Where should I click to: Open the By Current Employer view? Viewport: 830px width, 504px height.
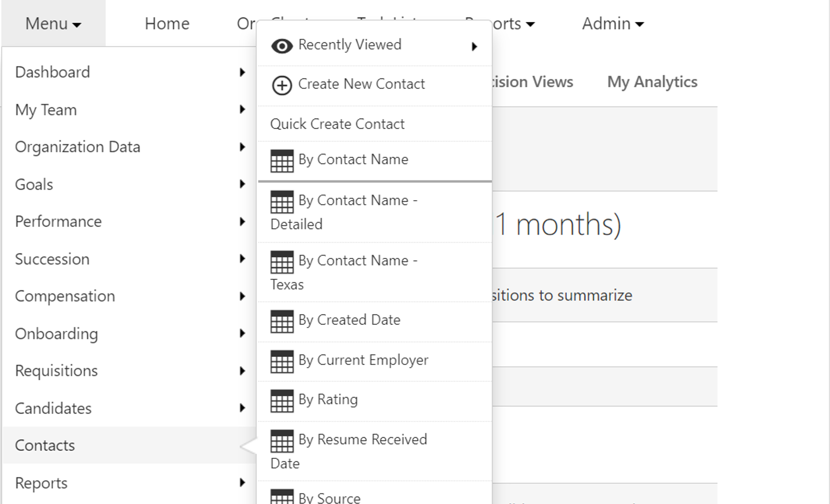click(x=375, y=362)
